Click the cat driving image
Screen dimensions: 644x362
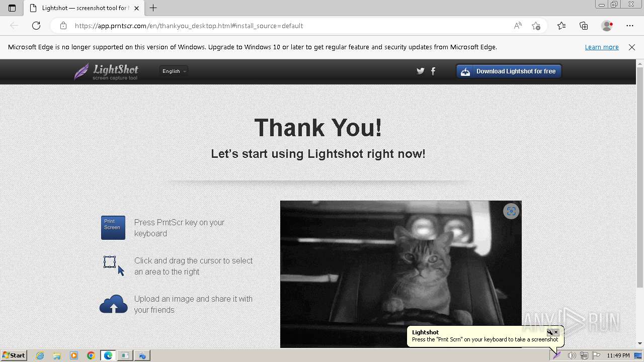(400, 274)
